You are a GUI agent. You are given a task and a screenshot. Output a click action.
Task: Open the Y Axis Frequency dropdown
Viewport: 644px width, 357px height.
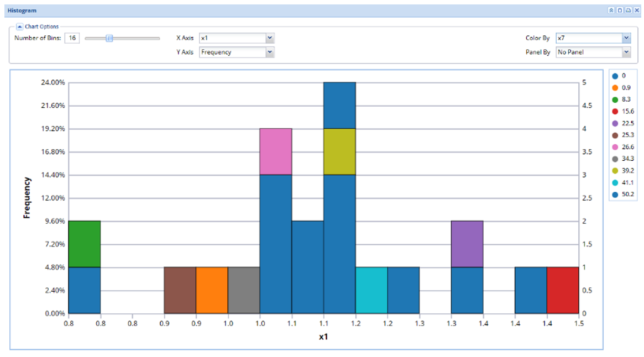coord(270,53)
